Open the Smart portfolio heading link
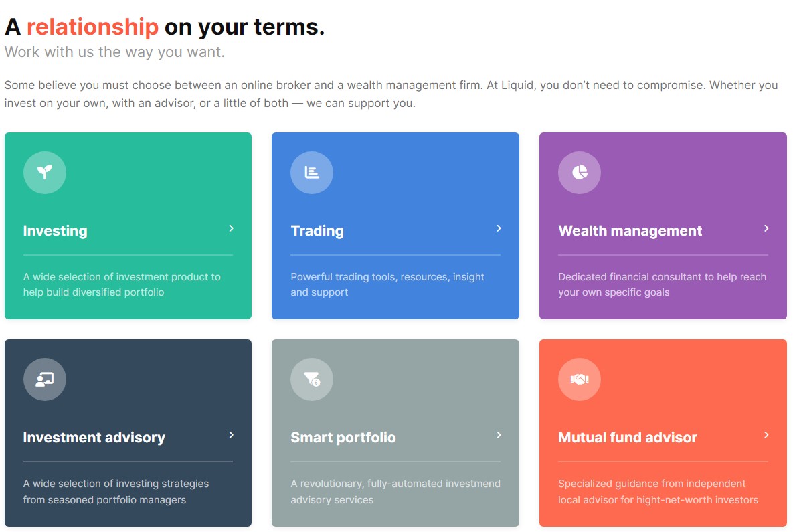Image resolution: width=793 pixels, height=532 pixels. 343,438
